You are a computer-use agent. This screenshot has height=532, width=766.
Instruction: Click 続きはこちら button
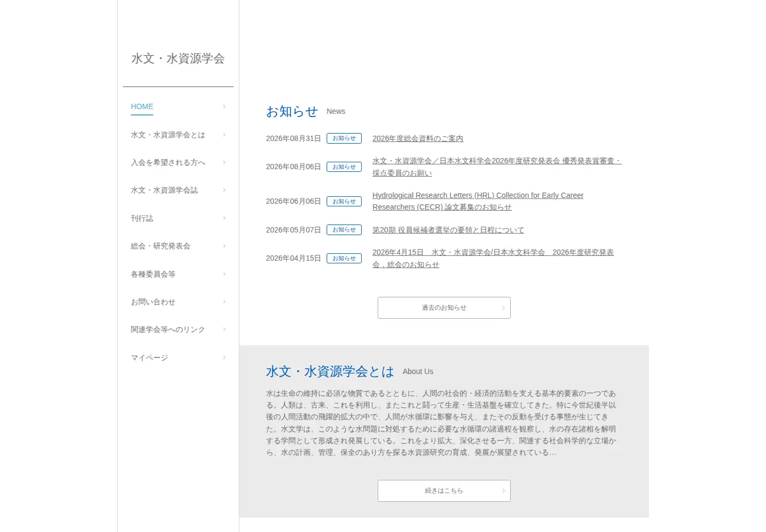click(x=444, y=491)
